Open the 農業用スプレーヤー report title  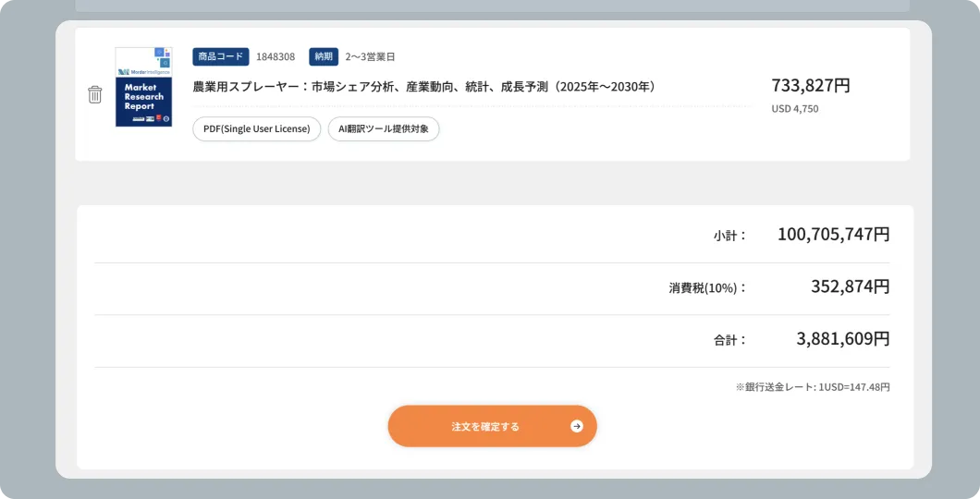point(424,87)
